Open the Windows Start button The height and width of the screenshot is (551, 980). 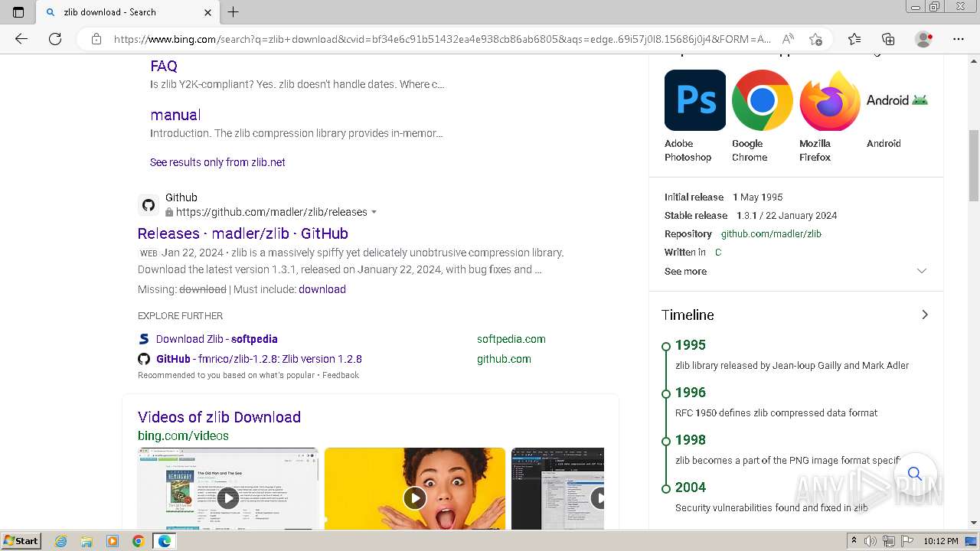point(21,541)
